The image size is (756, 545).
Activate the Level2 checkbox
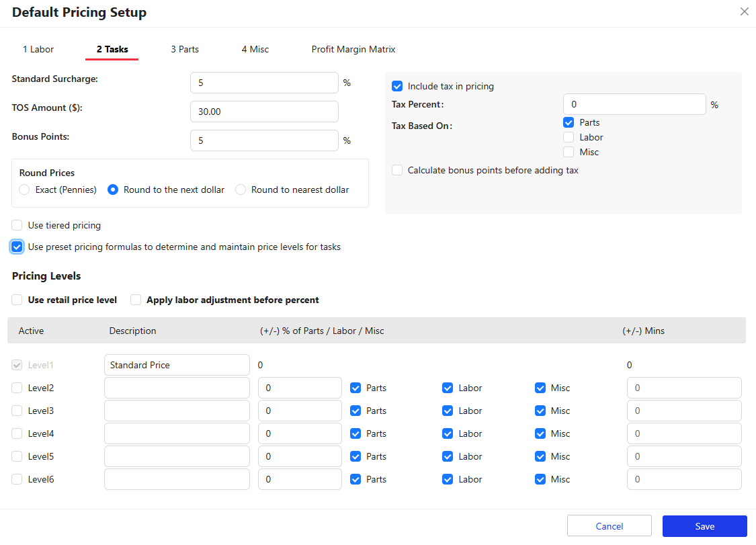17,388
